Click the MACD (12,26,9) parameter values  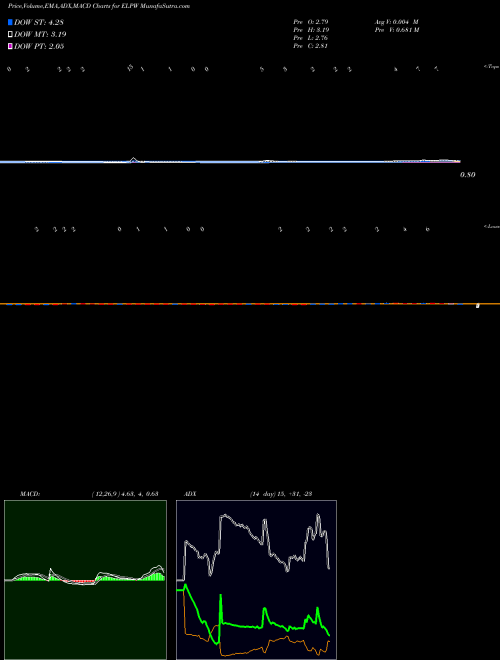coord(125,494)
